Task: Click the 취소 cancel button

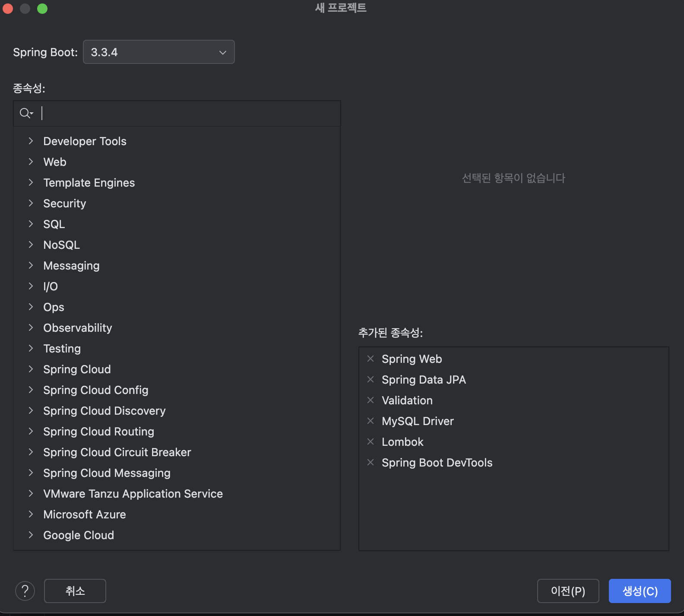Action: [75, 591]
